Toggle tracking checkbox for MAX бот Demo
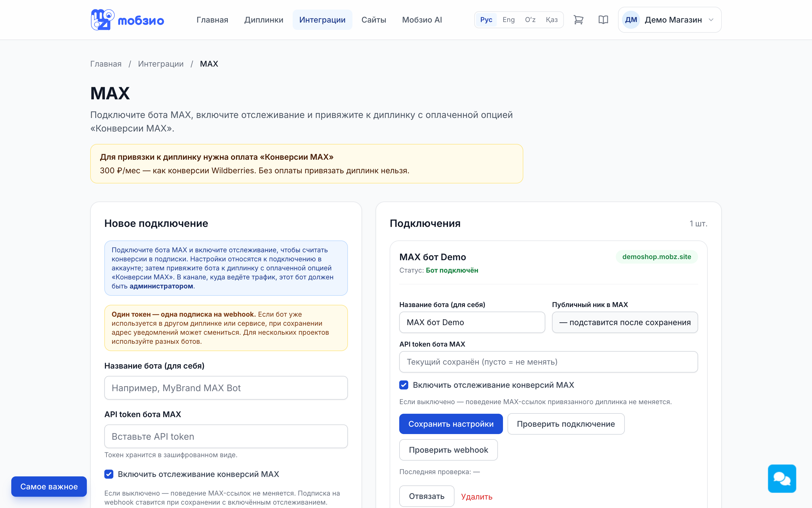Screen dimensions: 812x508 click(404, 385)
